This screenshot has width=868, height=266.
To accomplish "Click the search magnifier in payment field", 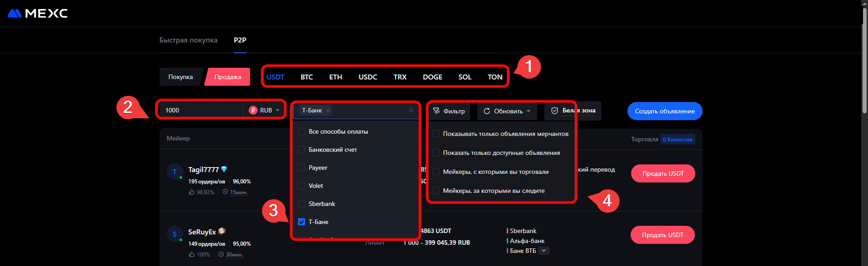I will coord(410,110).
